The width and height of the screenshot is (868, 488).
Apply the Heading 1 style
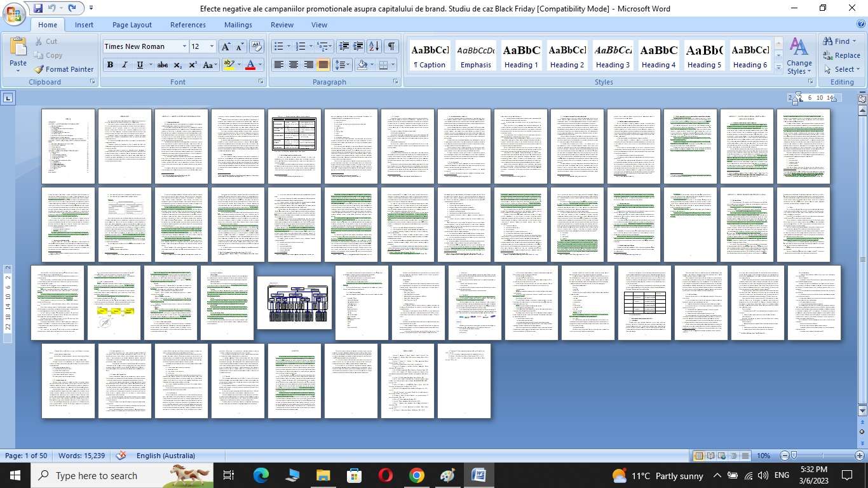(x=521, y=55)
